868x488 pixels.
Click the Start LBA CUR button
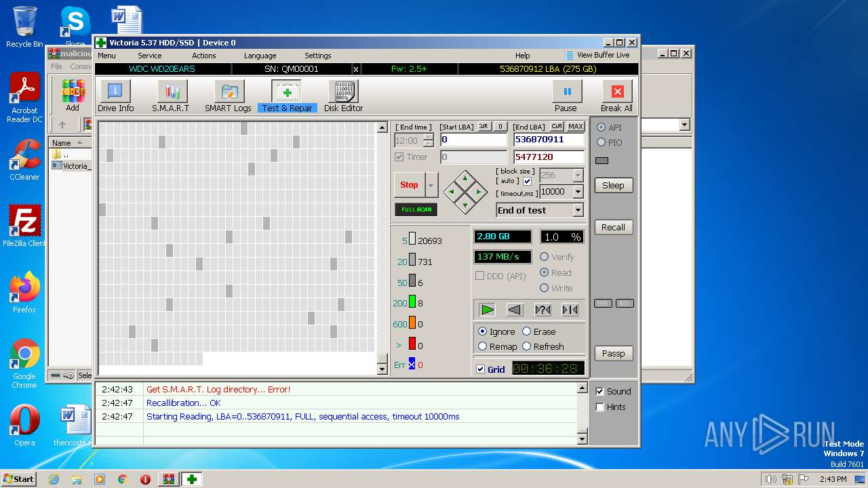tap(484, 127)
